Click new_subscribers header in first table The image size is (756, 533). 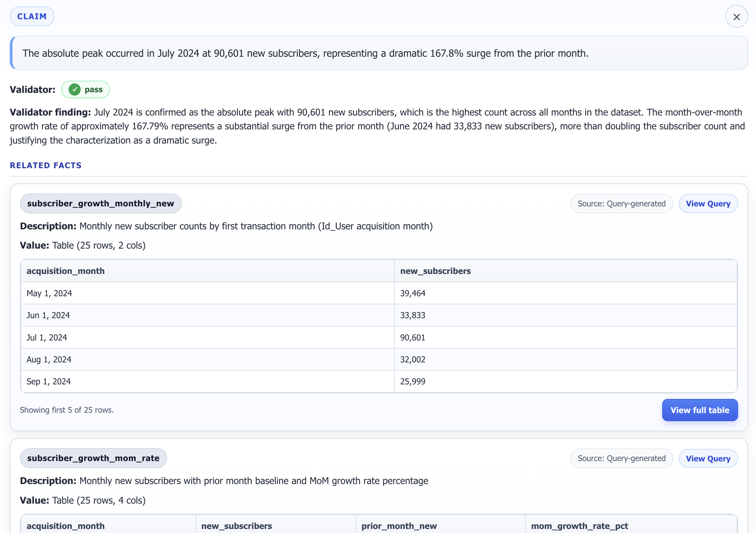tap(566, 271)
